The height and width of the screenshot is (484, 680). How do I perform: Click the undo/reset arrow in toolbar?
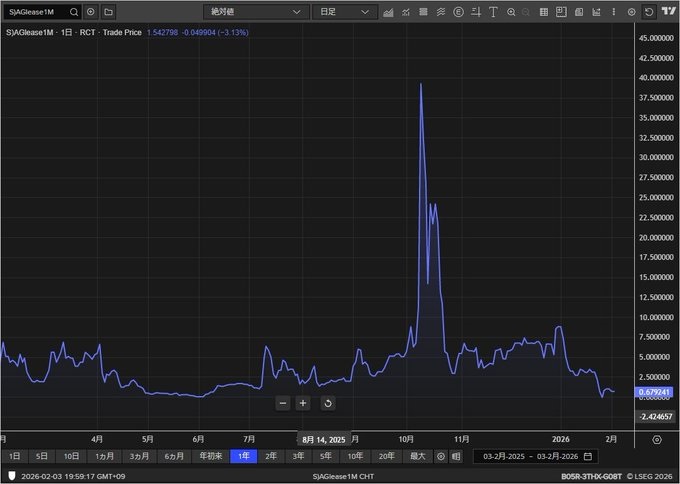tap(650, 12)
